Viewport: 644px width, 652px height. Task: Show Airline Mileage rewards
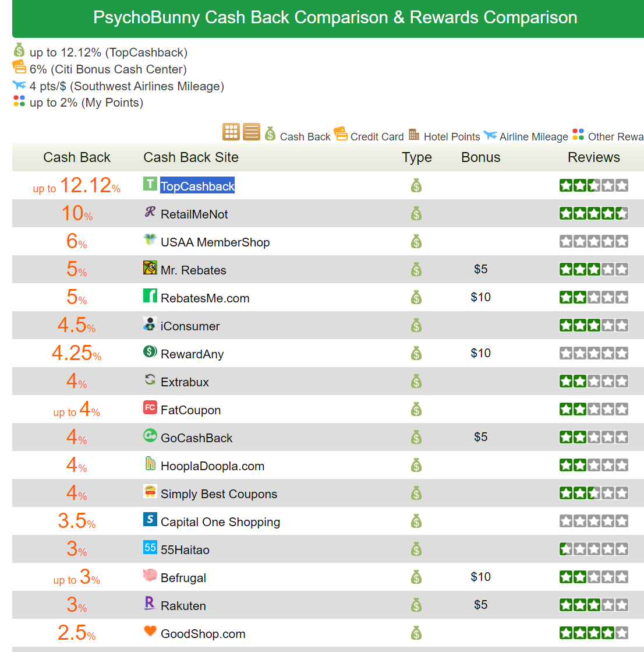point(526,136)
